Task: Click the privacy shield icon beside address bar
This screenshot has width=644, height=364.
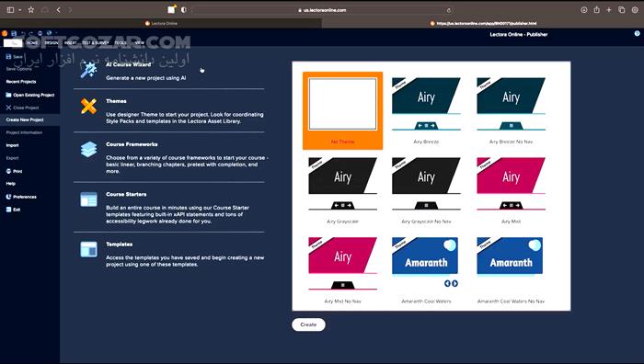Action: (184, 10)
